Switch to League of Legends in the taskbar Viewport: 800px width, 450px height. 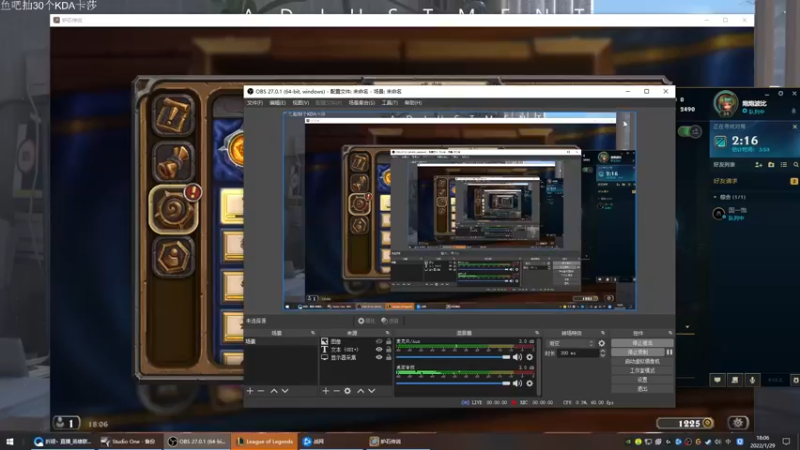click(x=265, y=441)
